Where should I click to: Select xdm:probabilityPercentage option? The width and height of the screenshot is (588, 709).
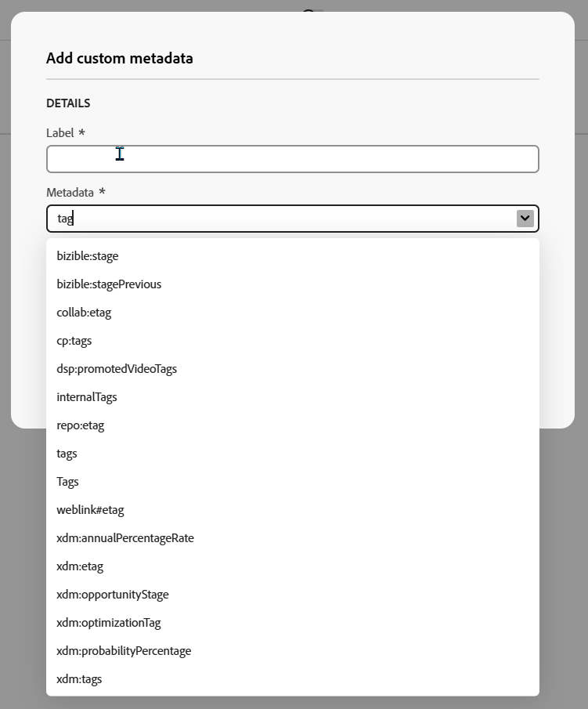point(124,651)
